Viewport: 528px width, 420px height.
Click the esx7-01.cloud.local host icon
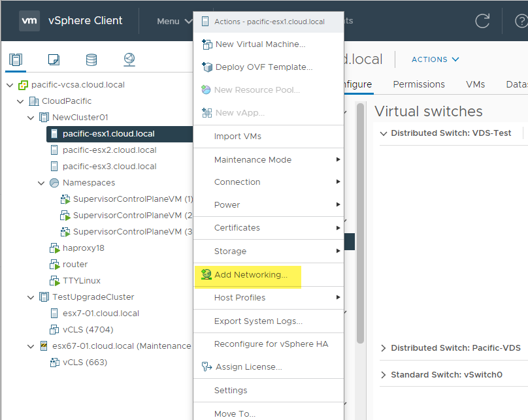[54, 314]
